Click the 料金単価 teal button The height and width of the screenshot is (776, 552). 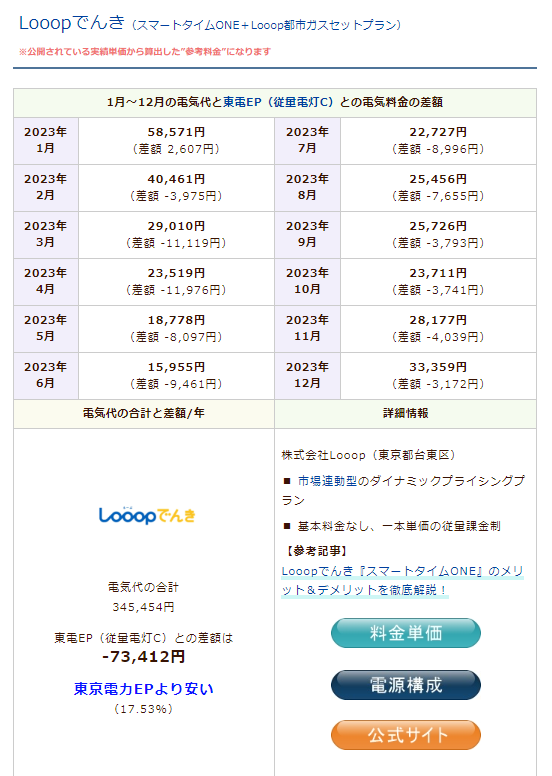(x=405, y=633)
